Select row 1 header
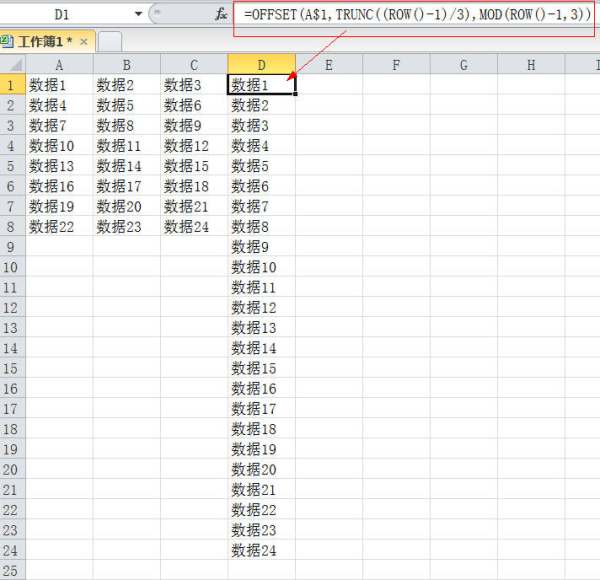600x580 pixels. (12, 85)
